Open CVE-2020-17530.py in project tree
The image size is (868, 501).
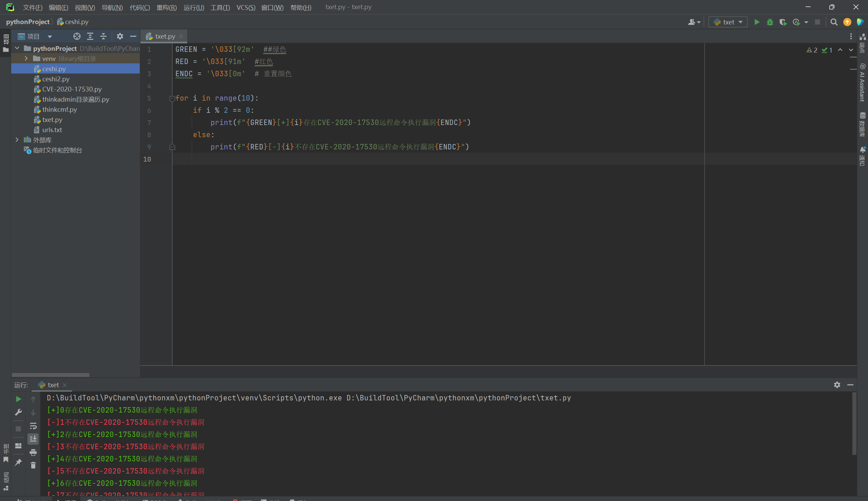pos(72,89)
